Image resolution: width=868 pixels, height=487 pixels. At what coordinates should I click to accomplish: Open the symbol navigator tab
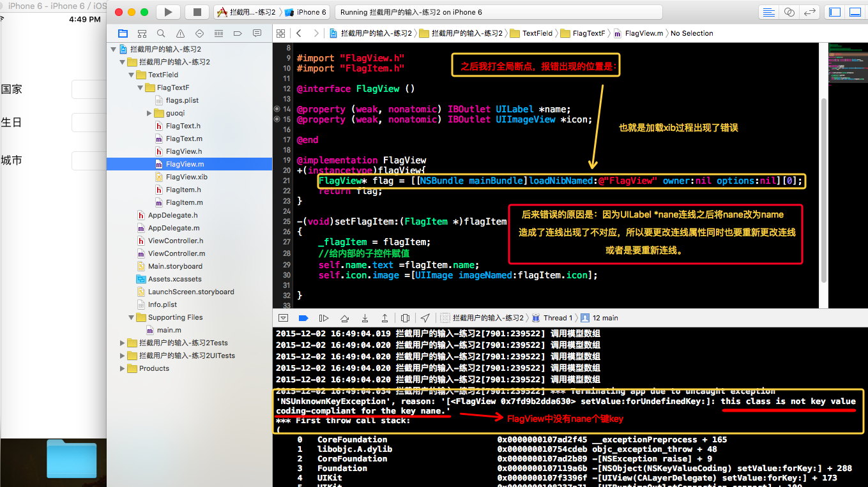coord(142,33)
